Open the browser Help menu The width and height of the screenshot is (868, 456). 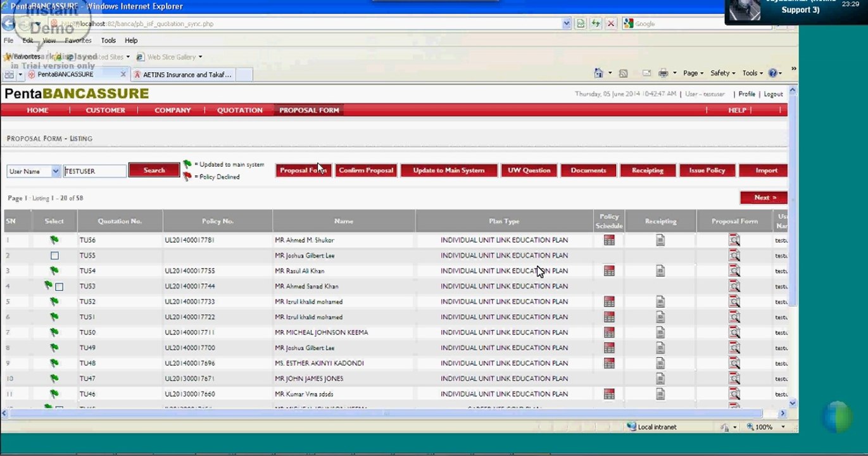coord(131,41)
